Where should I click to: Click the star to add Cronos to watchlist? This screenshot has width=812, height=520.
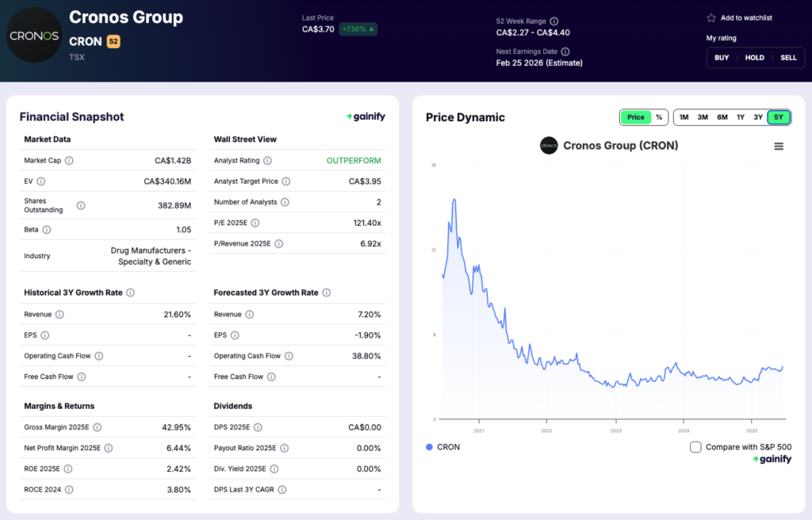coord(711,17)
